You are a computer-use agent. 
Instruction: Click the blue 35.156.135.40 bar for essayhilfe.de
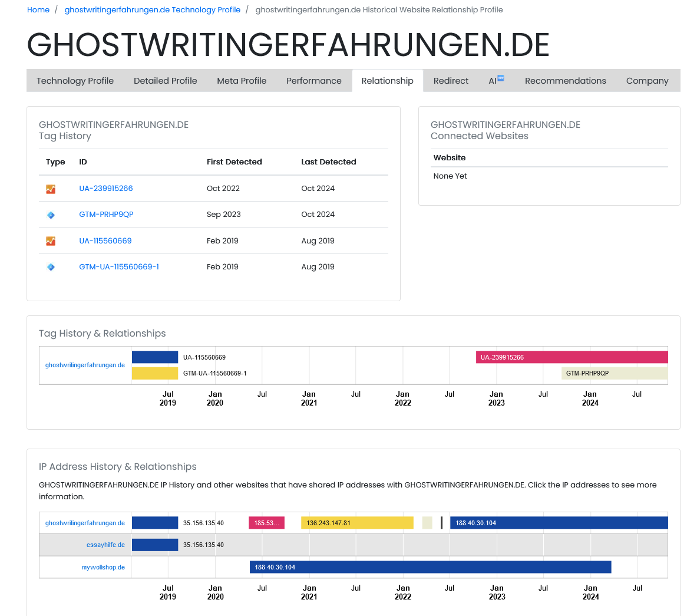point(154,545)
